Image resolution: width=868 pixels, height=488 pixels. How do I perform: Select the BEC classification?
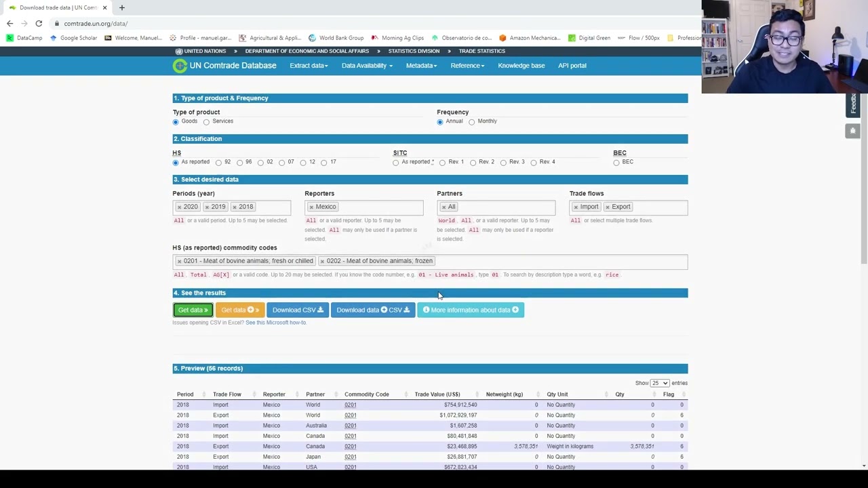pyautogui.click(x=616, y=163)
